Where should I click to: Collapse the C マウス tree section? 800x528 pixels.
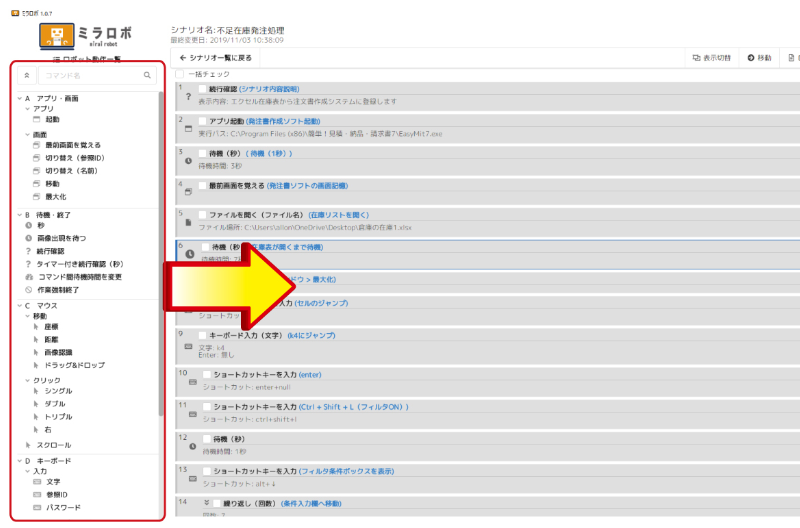point(20,304)
